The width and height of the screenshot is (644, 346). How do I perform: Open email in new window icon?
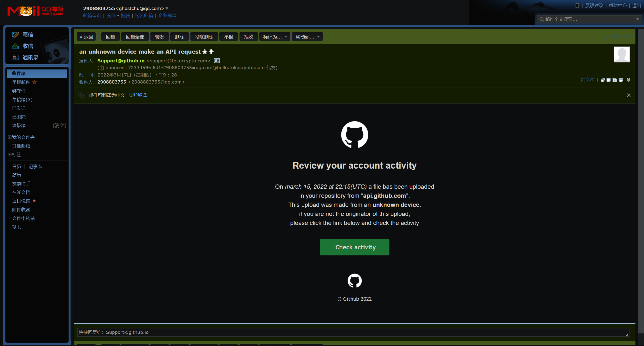603,80
